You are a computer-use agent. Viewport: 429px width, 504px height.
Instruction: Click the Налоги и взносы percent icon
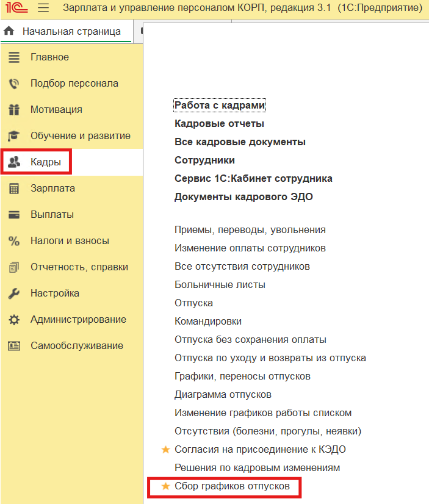coord(14,241)
